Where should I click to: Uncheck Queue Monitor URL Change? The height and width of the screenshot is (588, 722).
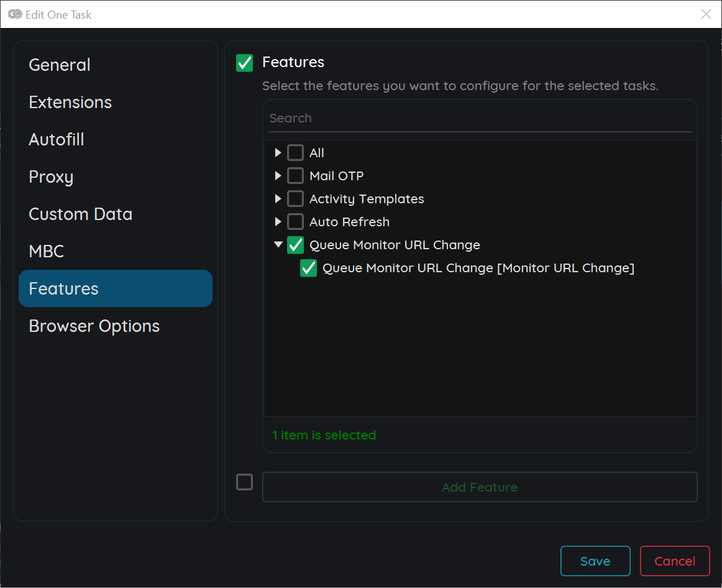tap(295, 244)
